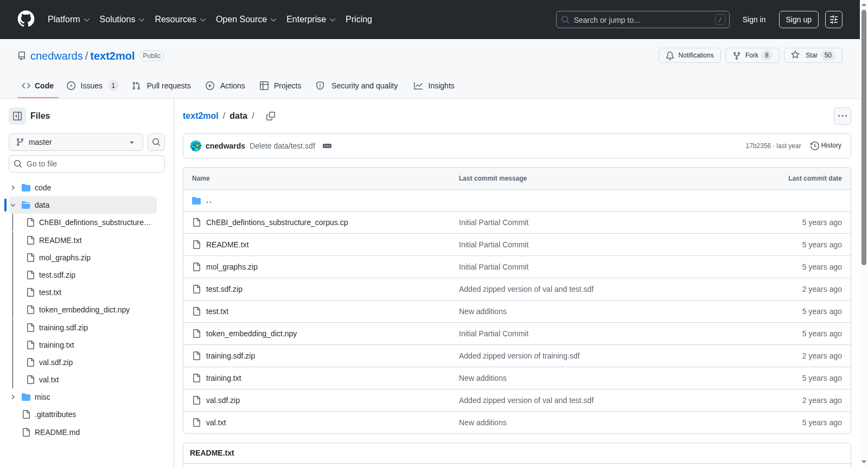Go to text2mol in the breadcrumb
Image resolution: width=868 pixels, height=467 pixels.
pyautogui.click(x=200, y=116)
